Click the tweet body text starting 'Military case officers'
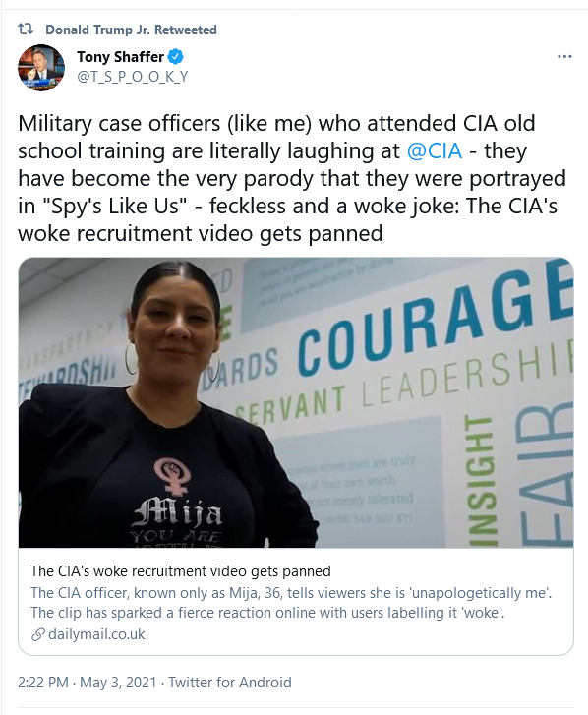This screenshot has width=588, height=715. [292, 178]
